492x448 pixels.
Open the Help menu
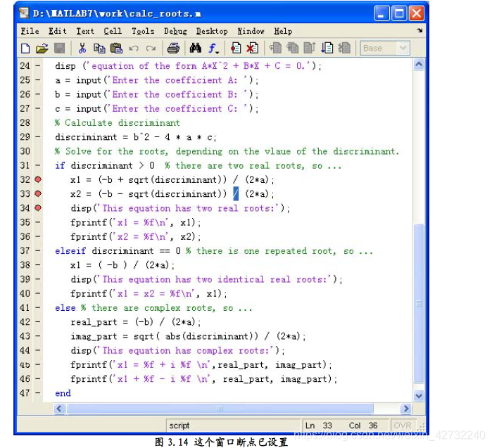pos(283,31)
